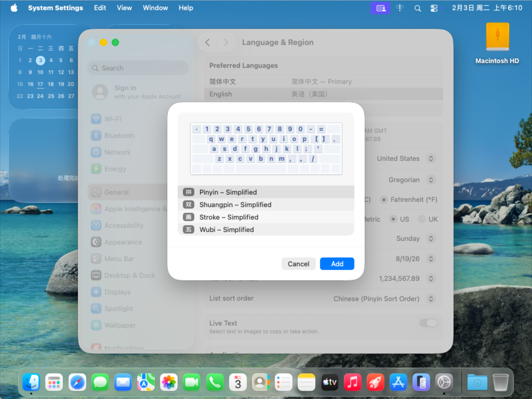532x399 pixels.
Task: Open Spotlight search in menu bar
Action: (x=417, y=8)
